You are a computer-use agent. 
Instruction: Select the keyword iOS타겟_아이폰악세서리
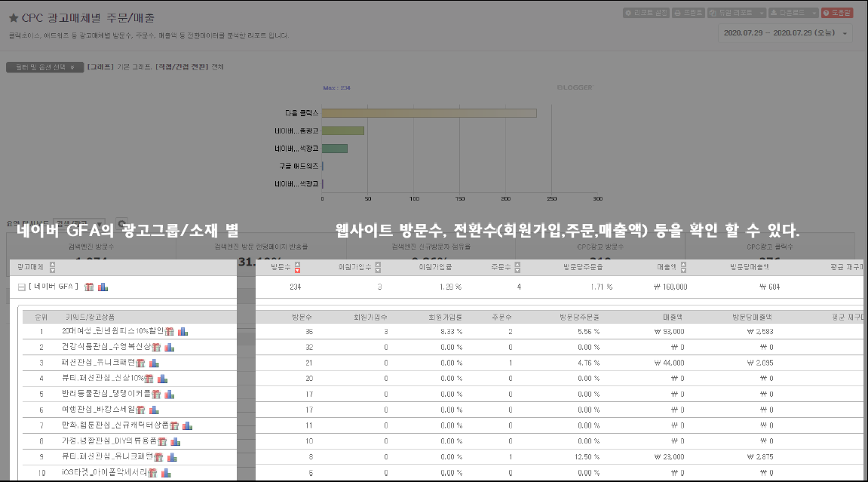pyautogui.click(x=105, y=473)
